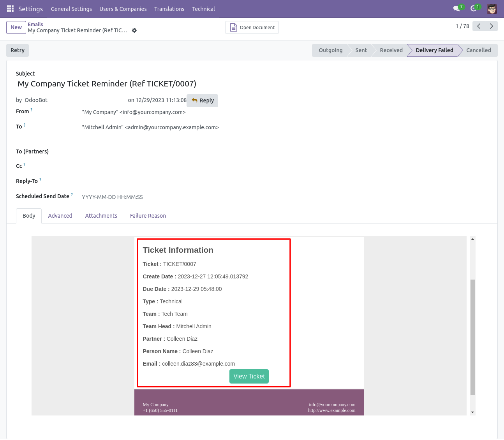Select the Sent status stage

click(x=361, y=50)
